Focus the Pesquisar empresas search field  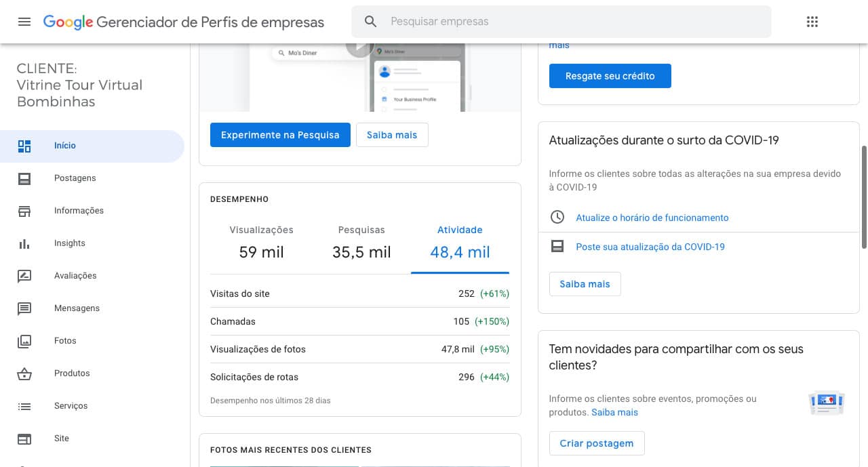pyautogui.click(x=561, y=22)
